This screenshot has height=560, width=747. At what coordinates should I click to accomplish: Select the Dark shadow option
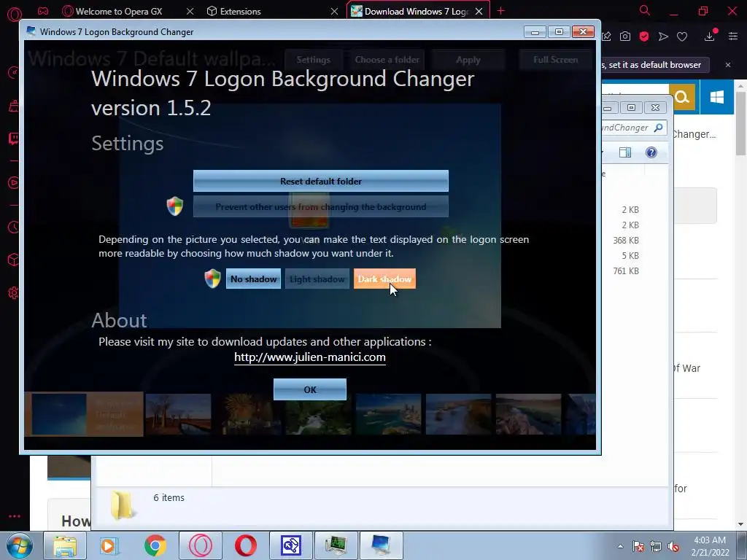coord(384,279)
